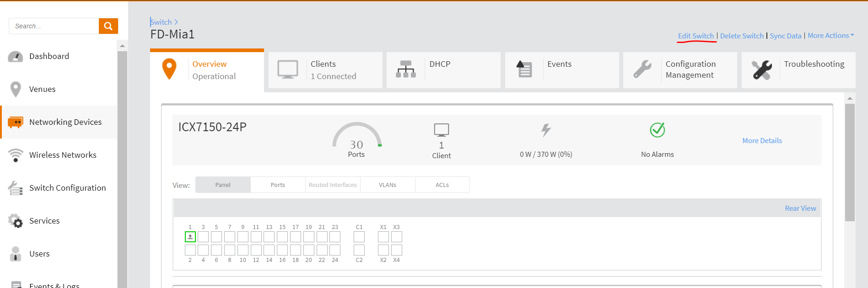Select port C2 on the switch panel

pyautogui.click(x=359, y=250)
